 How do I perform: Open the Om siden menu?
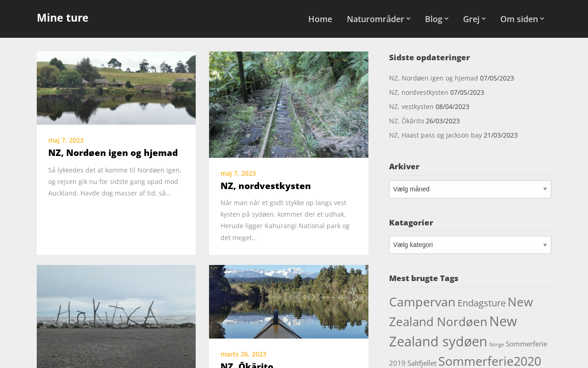point(519,19)
